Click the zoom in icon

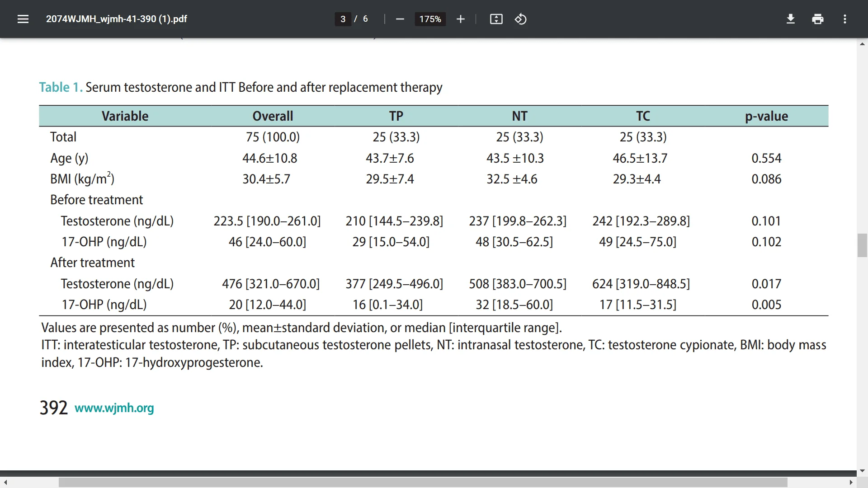(460, 19)
